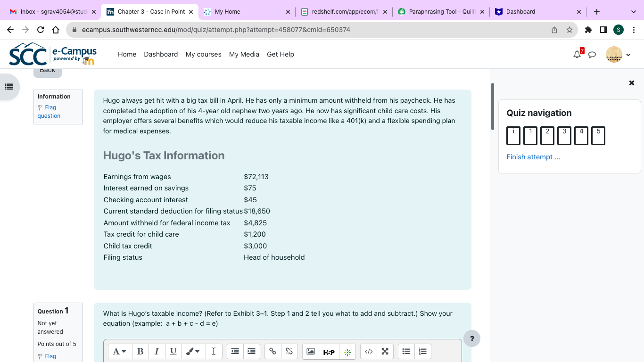
Task: Insert an image using the picture icon
Action: pos(311,351)
